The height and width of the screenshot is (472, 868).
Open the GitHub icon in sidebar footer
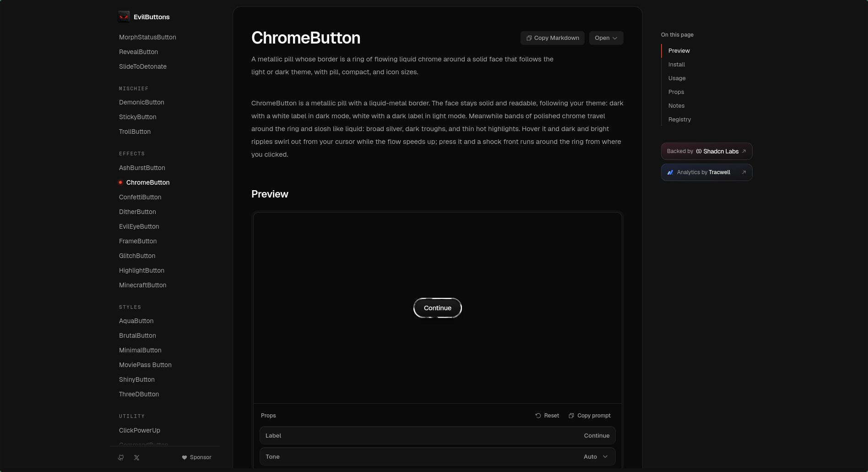(121, 457)
